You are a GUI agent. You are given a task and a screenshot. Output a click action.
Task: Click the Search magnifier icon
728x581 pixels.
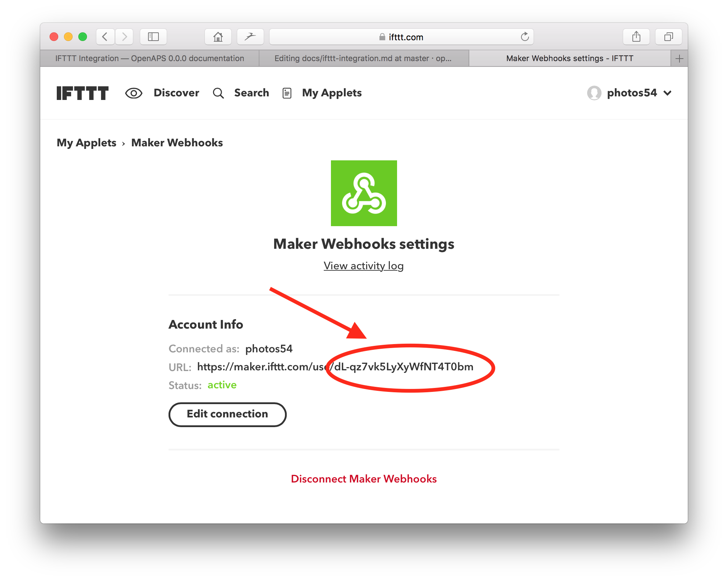coord(218,93)
